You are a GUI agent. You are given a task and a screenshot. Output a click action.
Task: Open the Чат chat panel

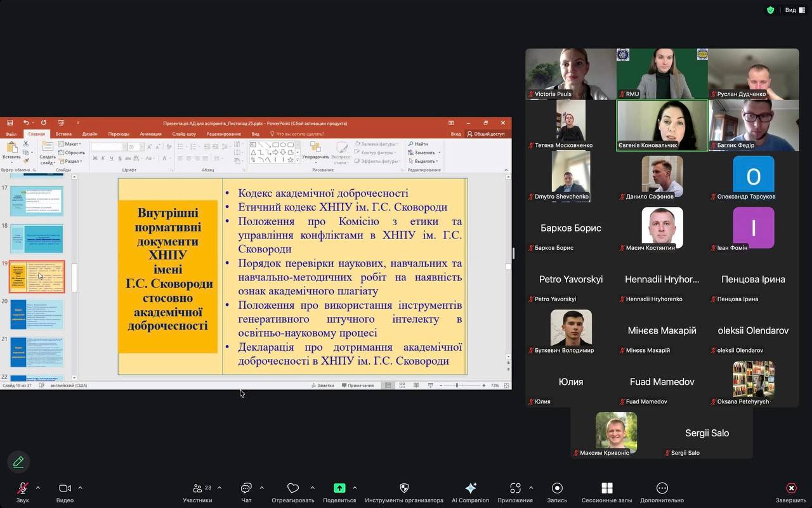[246, 489]
